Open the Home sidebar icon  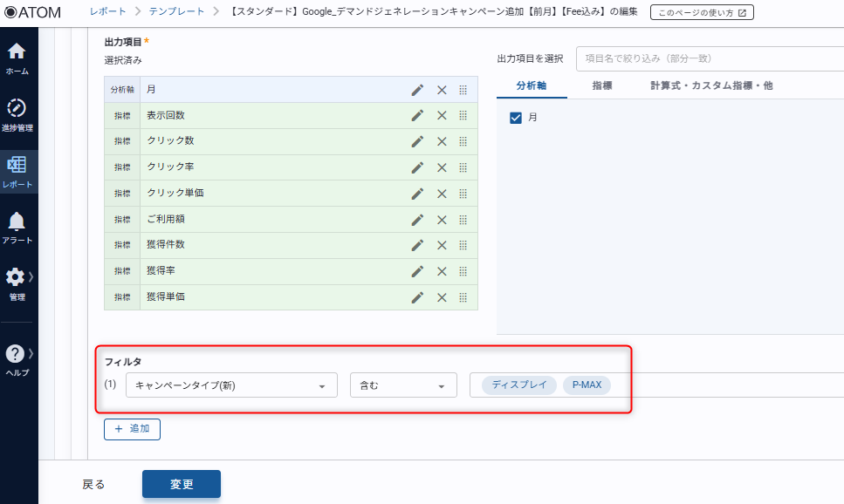point(17,58)
